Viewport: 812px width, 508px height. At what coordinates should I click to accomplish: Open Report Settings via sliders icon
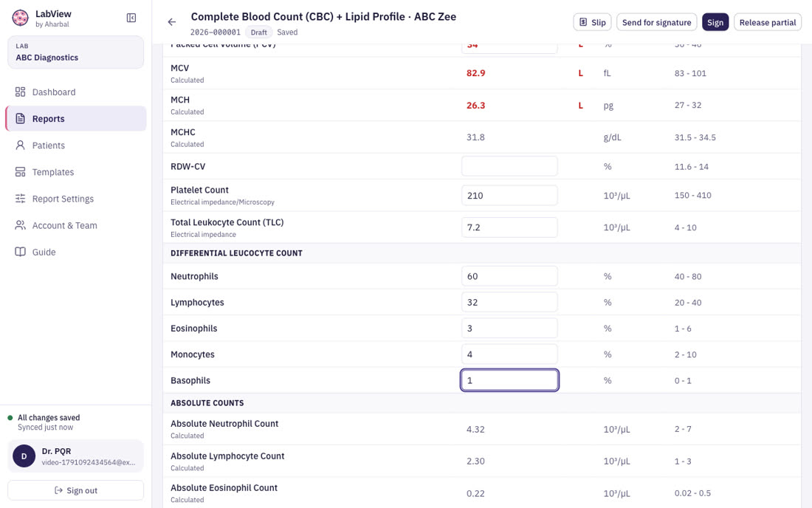(20, 199)
